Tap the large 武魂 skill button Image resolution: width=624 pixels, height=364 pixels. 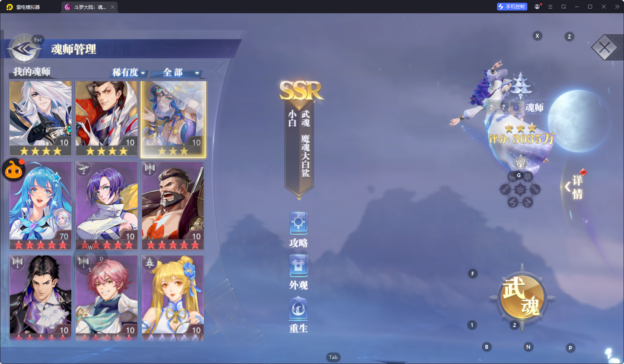(x=522, y=297)
